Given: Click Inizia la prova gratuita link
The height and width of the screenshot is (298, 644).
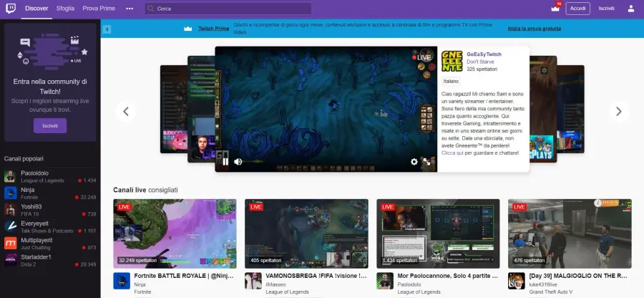Looking at the screenshot, I should [535, 29].
